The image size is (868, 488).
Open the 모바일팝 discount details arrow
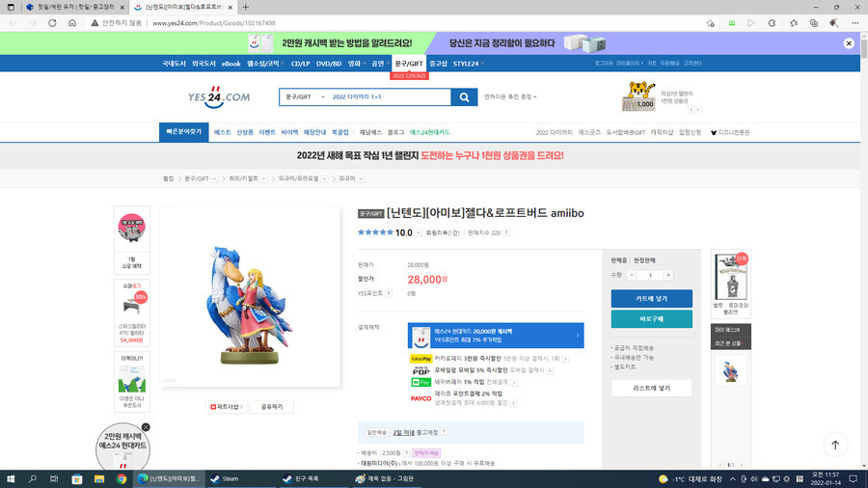coord(550,370)
